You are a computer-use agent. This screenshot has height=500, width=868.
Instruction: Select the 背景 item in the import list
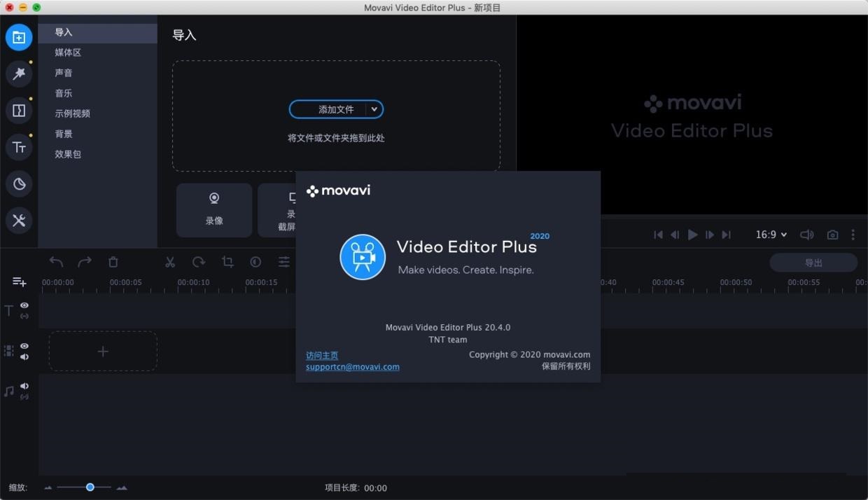[x=63, y=133]
